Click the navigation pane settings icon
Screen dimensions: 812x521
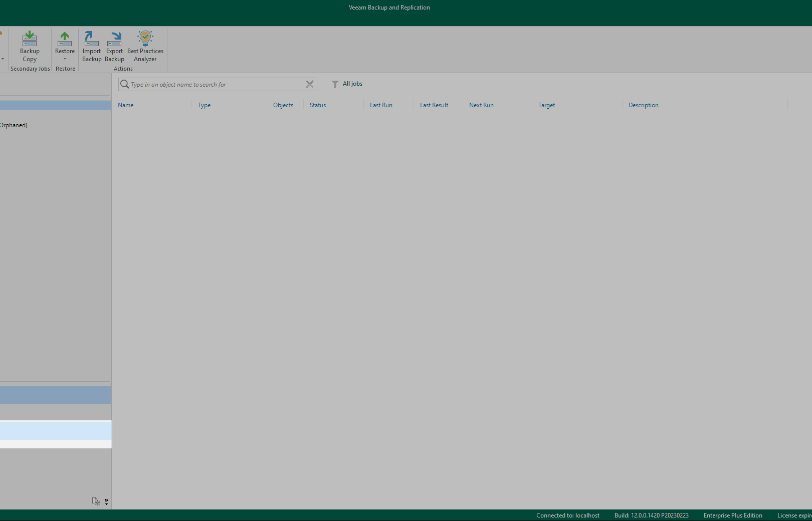(96, 501)
